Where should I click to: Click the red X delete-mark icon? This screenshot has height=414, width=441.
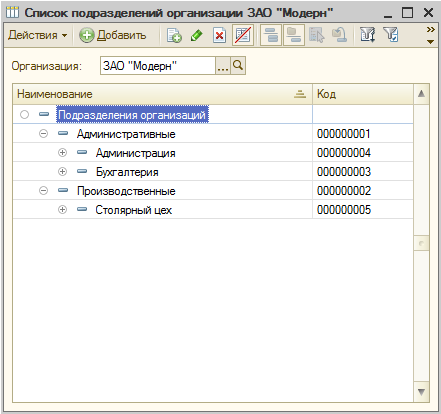point(219,35)
